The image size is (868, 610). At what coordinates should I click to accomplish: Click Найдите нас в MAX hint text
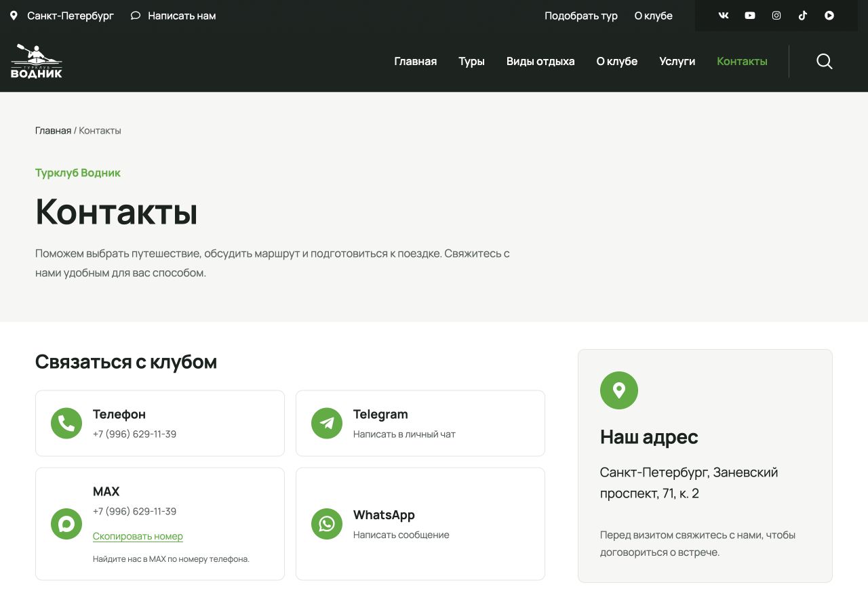click(x=171, y=559)
